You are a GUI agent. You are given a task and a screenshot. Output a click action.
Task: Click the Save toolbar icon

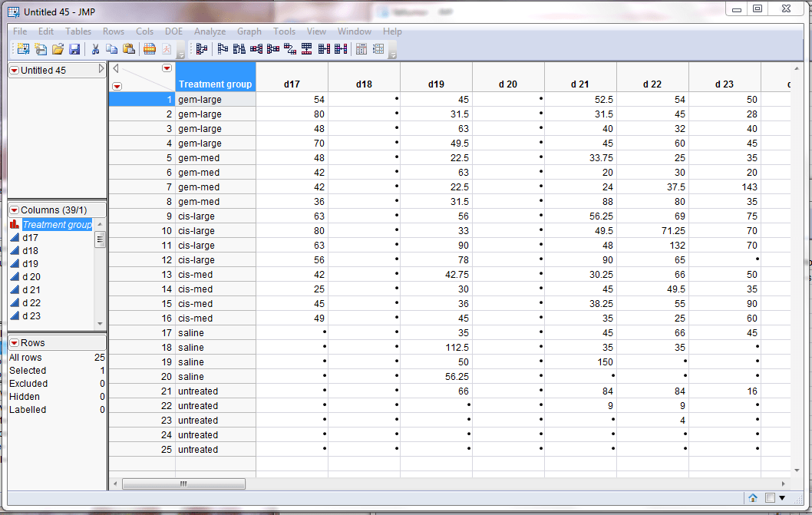(x=74, y=48)
